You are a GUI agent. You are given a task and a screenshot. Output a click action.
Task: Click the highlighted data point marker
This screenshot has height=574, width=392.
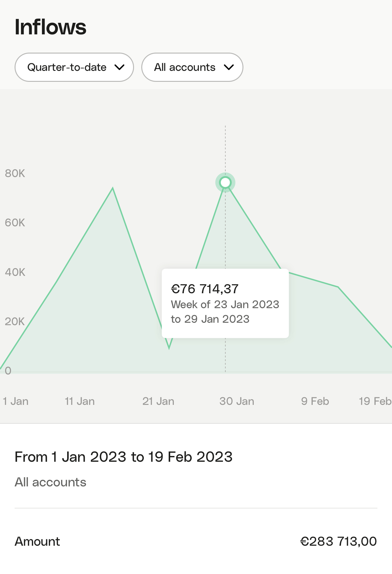coord(225,183)
